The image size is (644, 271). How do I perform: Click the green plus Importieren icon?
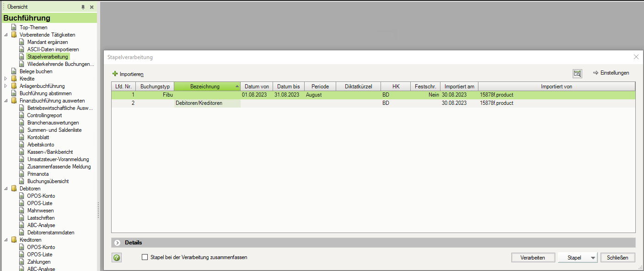(115, 74)
